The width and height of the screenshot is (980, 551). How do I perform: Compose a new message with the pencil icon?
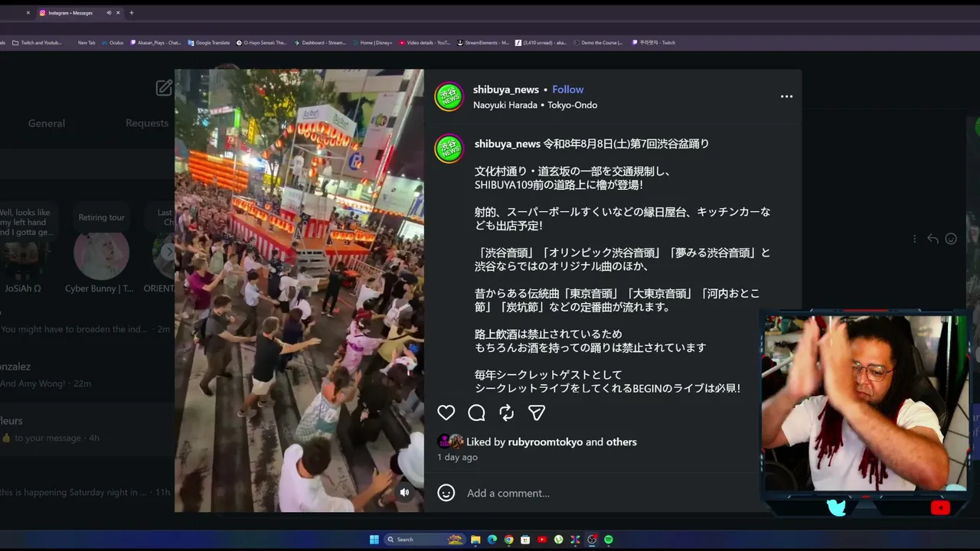pos(164,88)
